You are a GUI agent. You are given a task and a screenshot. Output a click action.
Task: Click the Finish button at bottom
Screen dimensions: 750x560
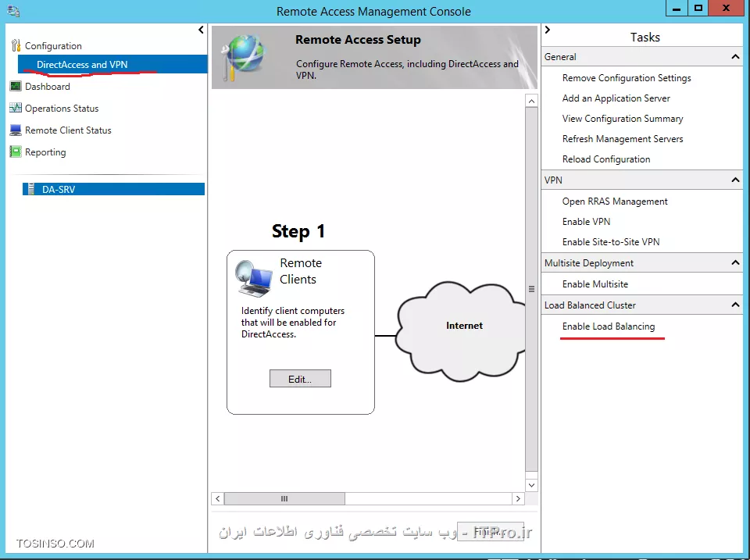(x=491, y=531)
